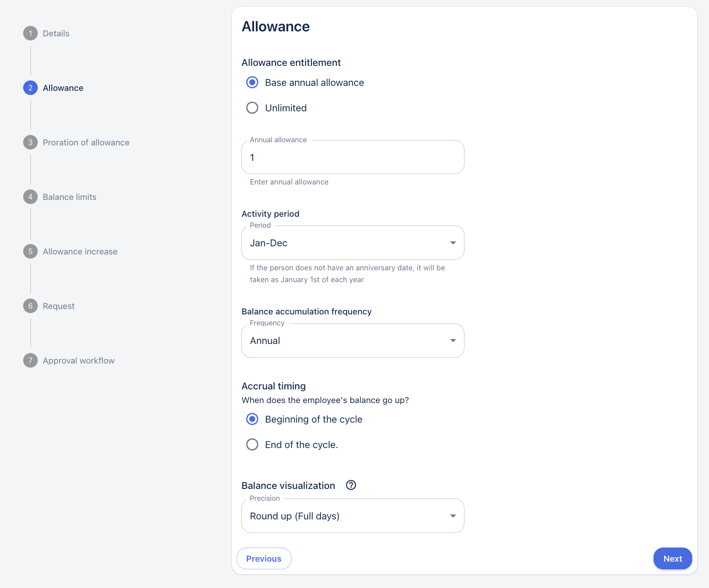Screen dimensions: 709x588
Task: Go to Proration of allowance step
Action: click(x=86, y=142)
